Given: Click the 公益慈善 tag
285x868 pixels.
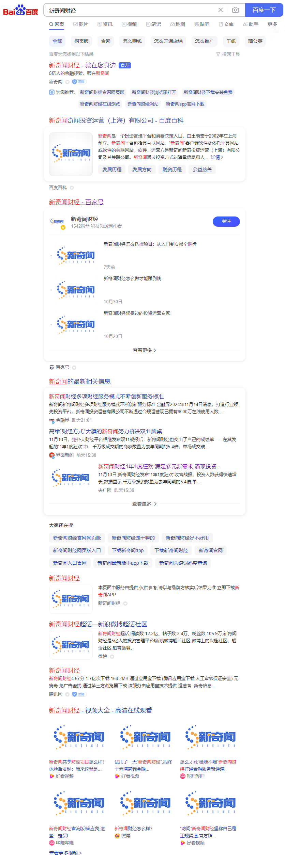Looking at the screenshot, I should click(202, 170).
